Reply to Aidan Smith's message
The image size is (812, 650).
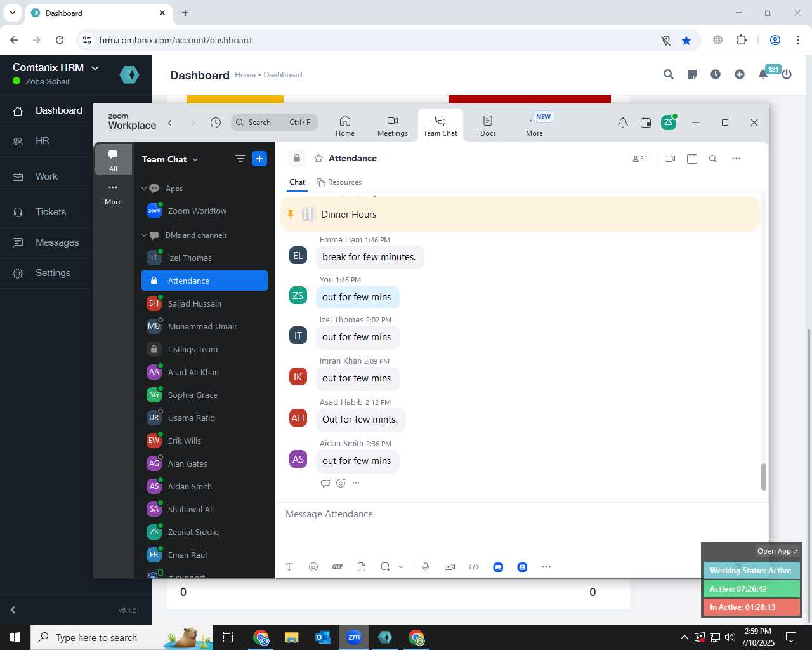click(325, 483)
